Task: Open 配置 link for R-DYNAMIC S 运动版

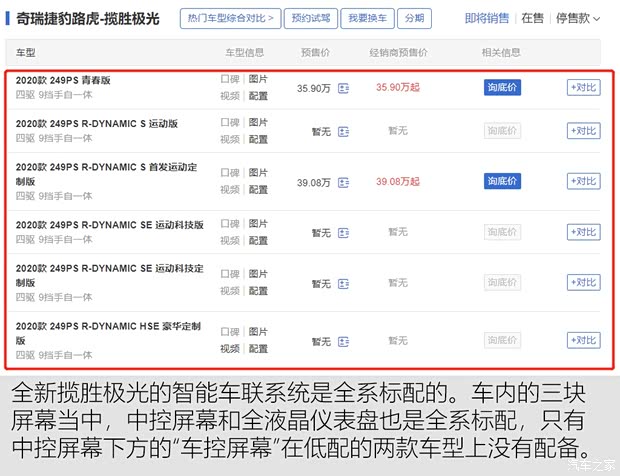Action: click(x=258, y=139)
